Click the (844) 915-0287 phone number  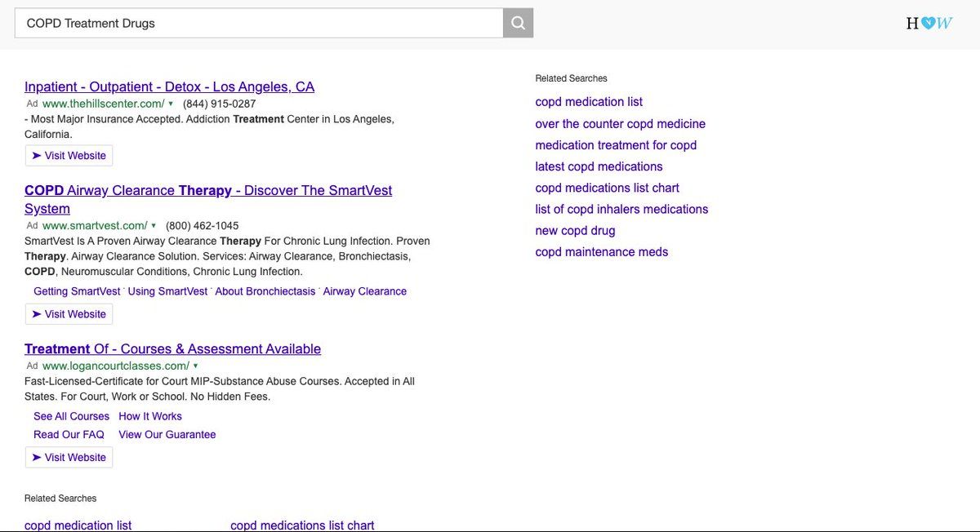tap(219, 104)
